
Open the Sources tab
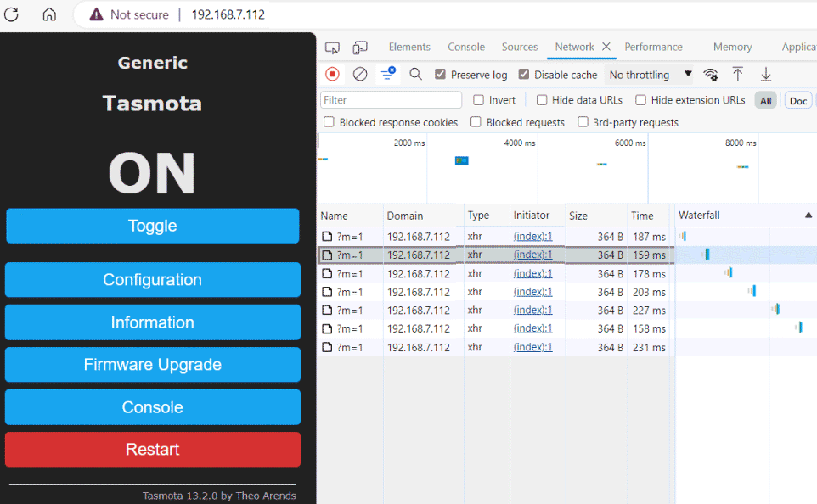(520, 47)
